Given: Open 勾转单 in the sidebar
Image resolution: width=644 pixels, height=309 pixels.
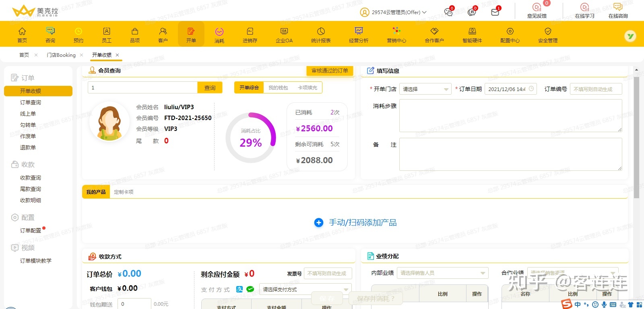Looking at the screenshot, I should tap(28, 125).
